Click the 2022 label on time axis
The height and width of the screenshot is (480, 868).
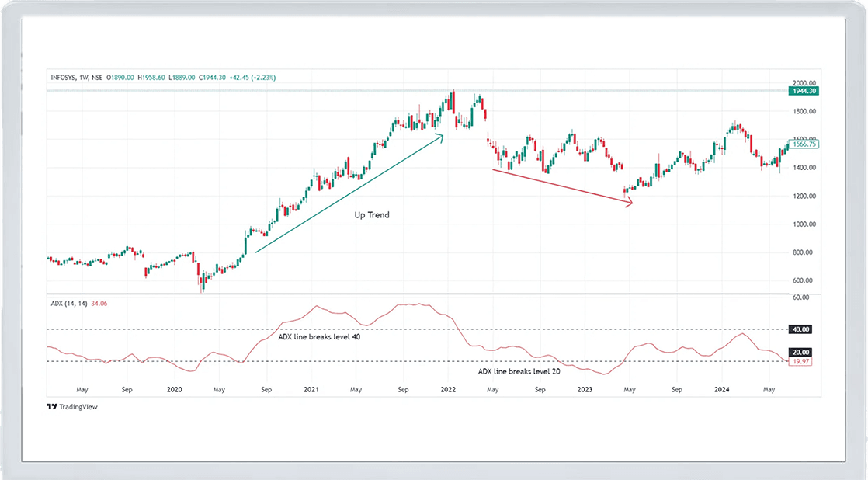[447, 388]
